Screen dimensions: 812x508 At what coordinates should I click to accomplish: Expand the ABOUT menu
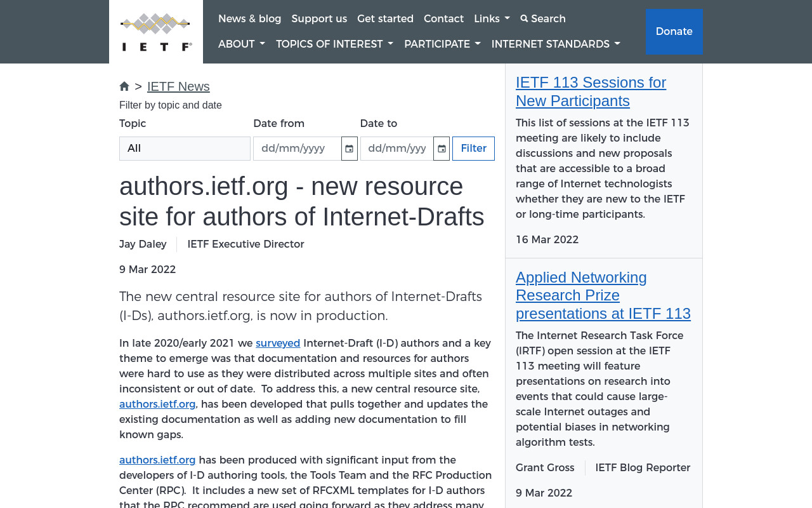242,44
